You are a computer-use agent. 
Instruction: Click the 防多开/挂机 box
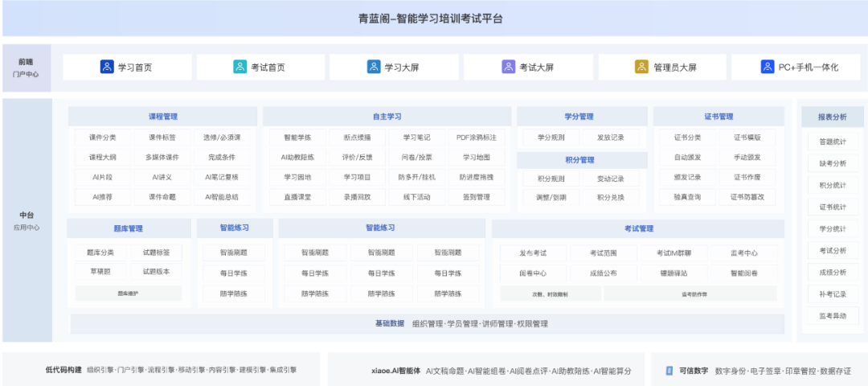click(417, 177)
